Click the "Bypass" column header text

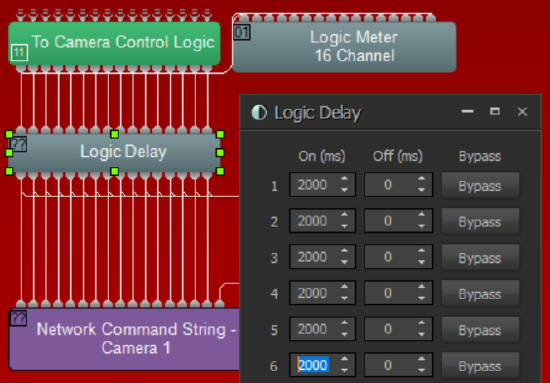(480, 156)
